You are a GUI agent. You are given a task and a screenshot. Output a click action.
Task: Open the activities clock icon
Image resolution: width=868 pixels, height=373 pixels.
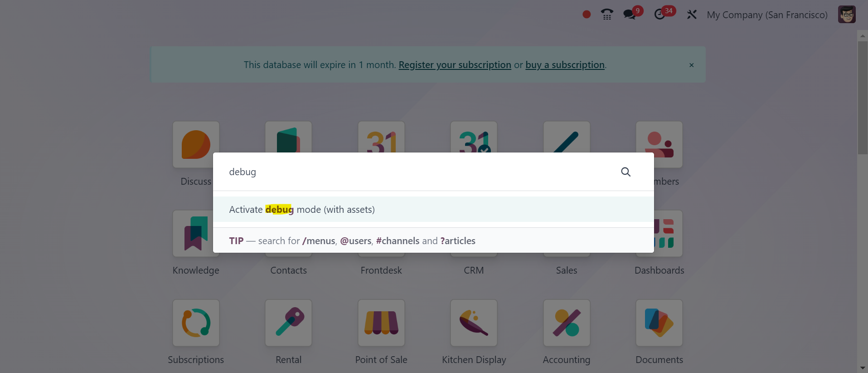[660, 15]
